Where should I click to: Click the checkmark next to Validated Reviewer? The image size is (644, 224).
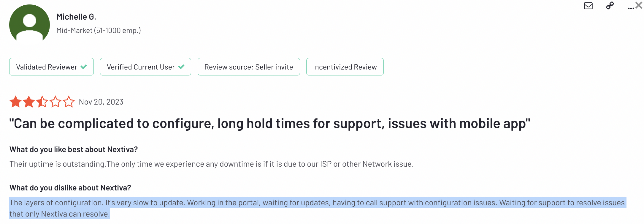(x=84, y=67)
